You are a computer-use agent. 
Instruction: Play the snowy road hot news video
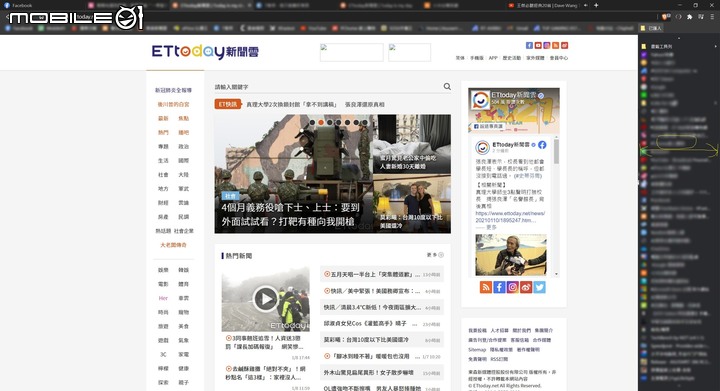click(x=265, y=299)
